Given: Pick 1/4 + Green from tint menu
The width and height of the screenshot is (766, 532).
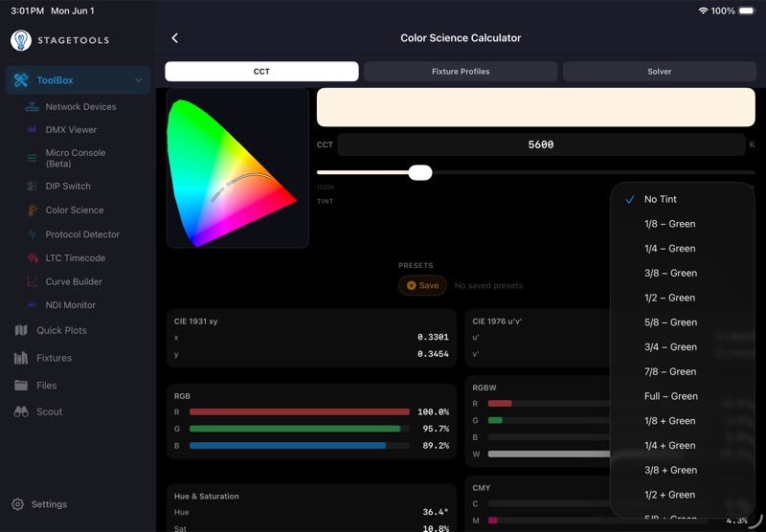Looking at the screenshot, I should point(683,446).
